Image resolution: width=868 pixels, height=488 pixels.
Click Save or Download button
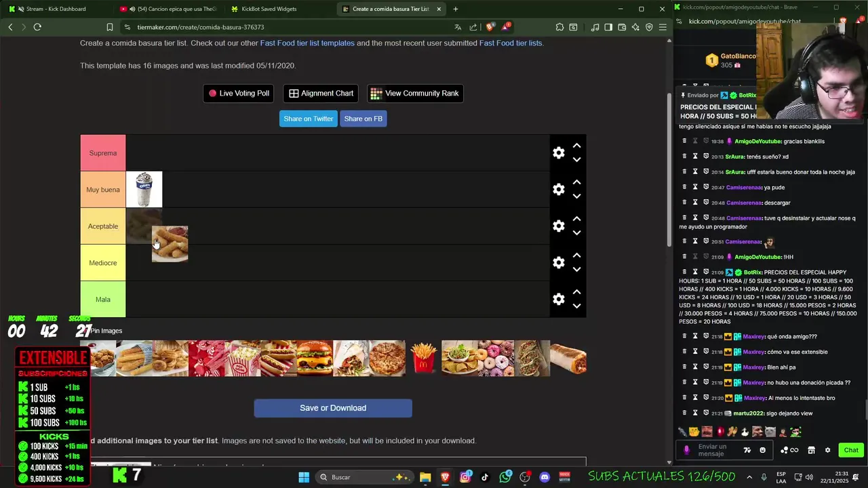(x=333, y=408)
